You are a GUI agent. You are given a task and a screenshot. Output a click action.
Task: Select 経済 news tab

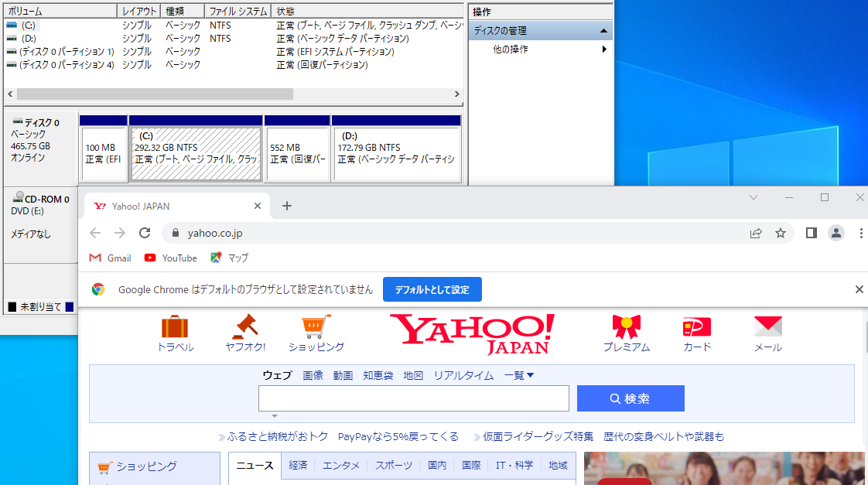pos(298,466)
